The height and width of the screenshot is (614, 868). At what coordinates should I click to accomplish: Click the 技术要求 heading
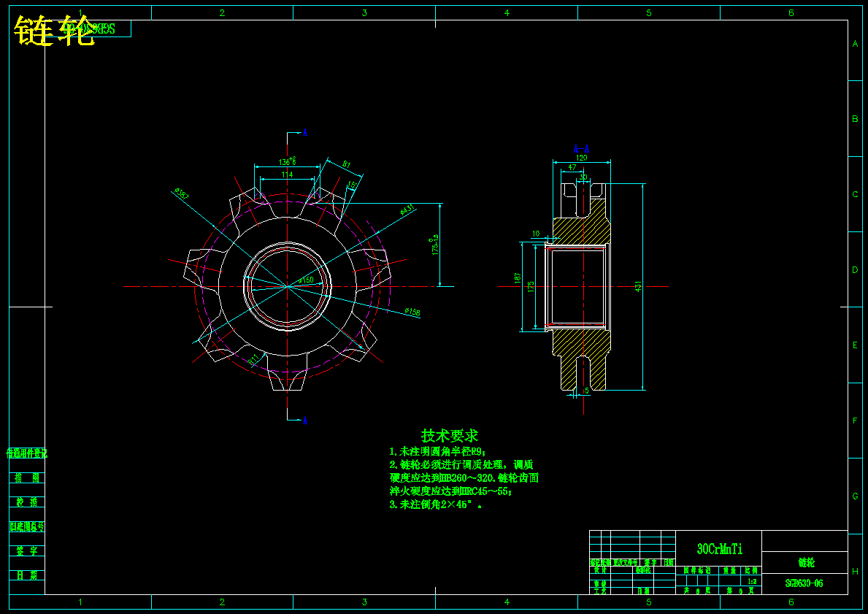(450, 435)
